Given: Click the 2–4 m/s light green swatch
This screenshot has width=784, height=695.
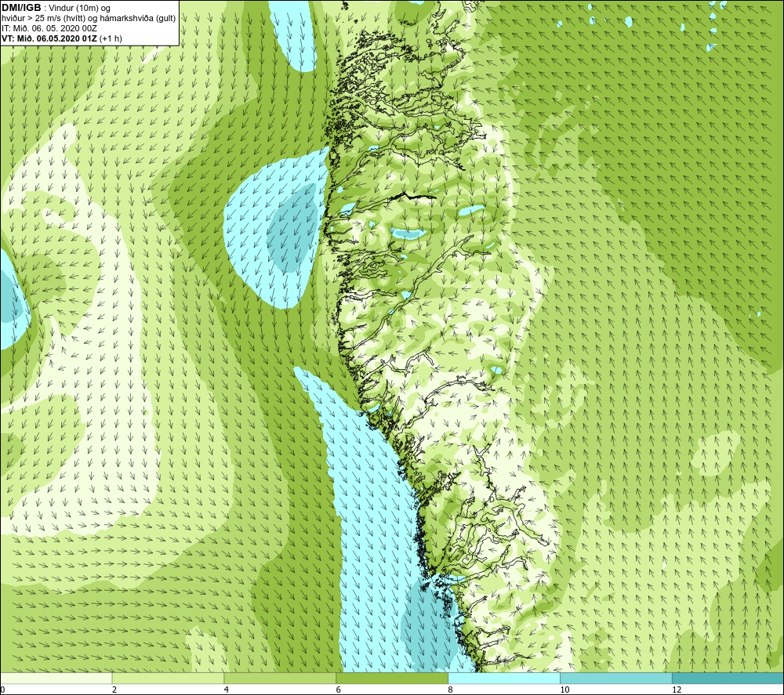Looking at the screenshot, I should [168, 679].
